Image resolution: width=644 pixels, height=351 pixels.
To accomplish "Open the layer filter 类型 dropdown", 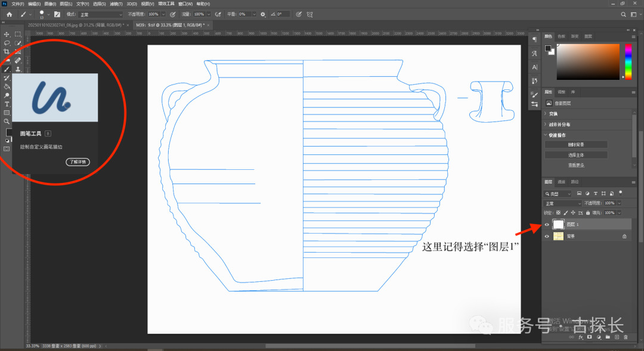I will pyautogui.click(x=558, y=194).
